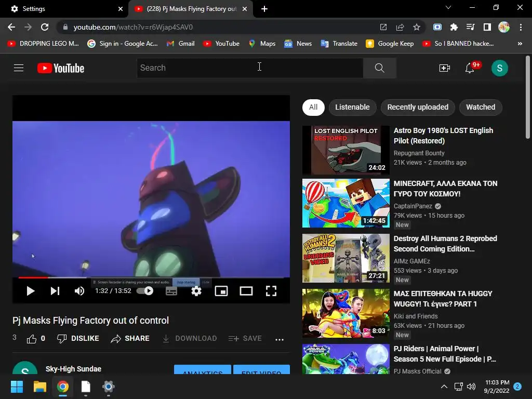
Task: Click the browser forward arrow
Action: (28, 27)
